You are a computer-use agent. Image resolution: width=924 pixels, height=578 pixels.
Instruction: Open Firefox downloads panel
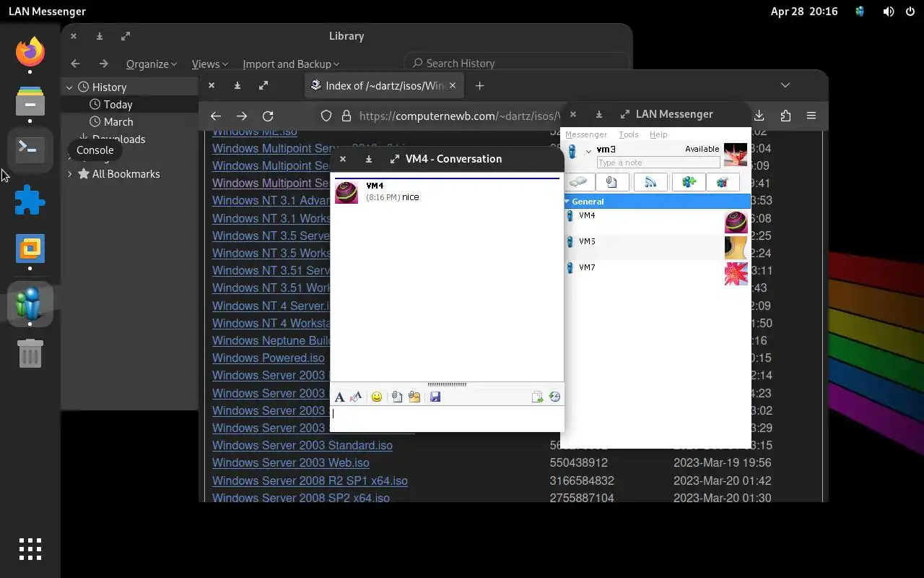[x=759, y=116]
